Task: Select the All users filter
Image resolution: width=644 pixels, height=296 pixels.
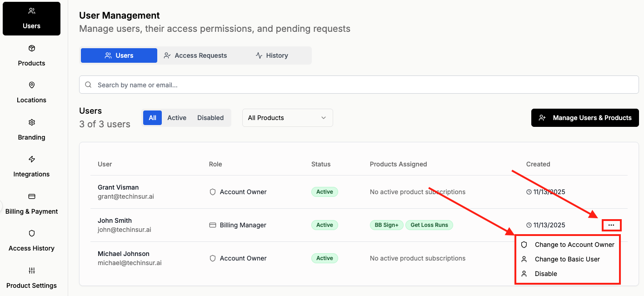Action: [x=152, y=118]
